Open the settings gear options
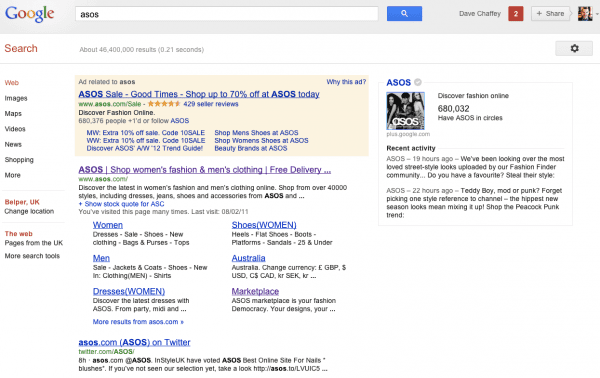Screen dimensions: 600x378 (574, 49)
